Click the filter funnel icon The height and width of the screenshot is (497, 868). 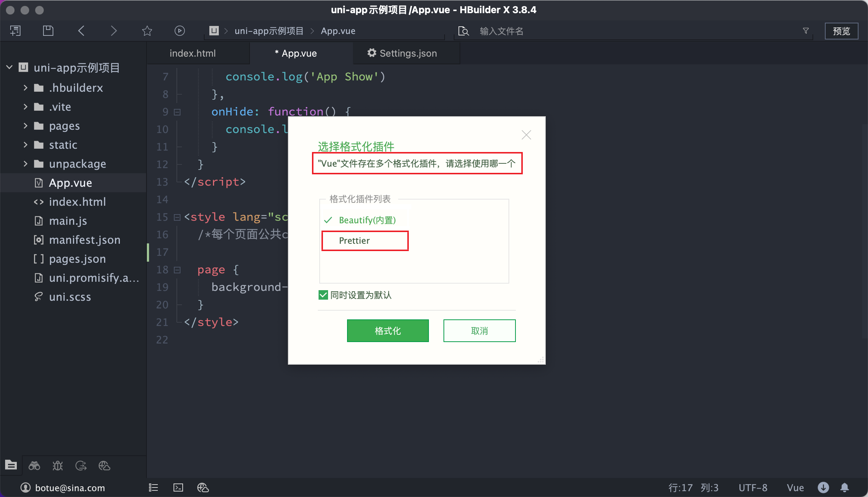coord(806,31)
